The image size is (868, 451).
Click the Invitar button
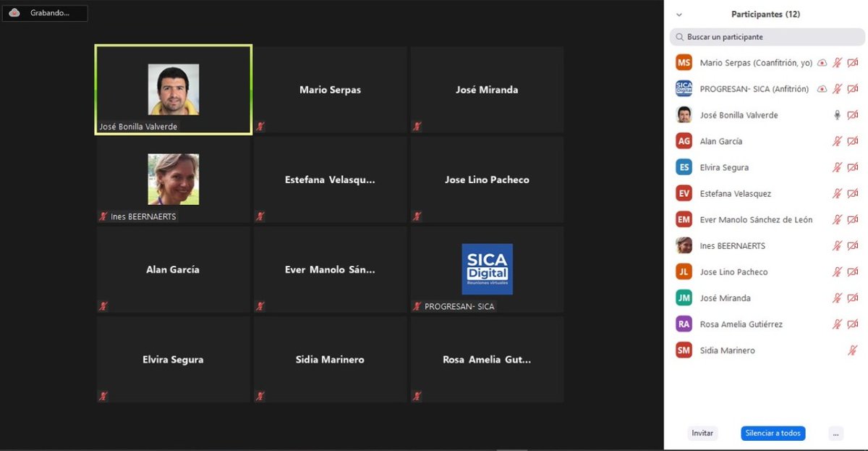(x=702, y=433)
